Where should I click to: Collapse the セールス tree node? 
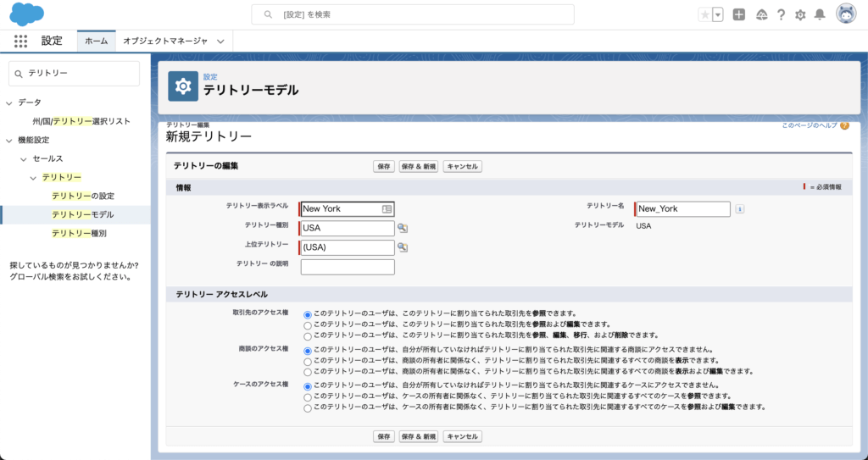tap(23, 159)
